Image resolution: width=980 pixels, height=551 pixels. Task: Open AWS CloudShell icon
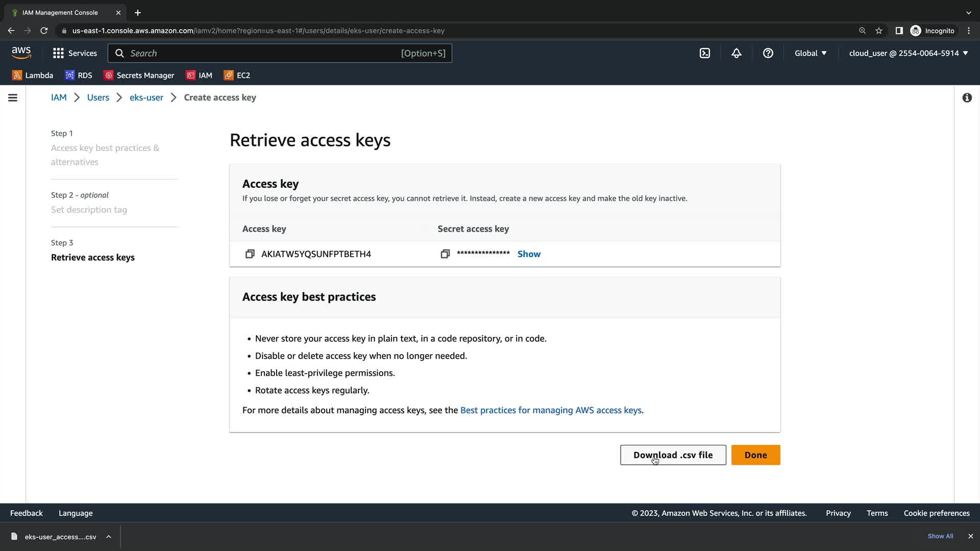pyautogui.click(x=705, y=53)
